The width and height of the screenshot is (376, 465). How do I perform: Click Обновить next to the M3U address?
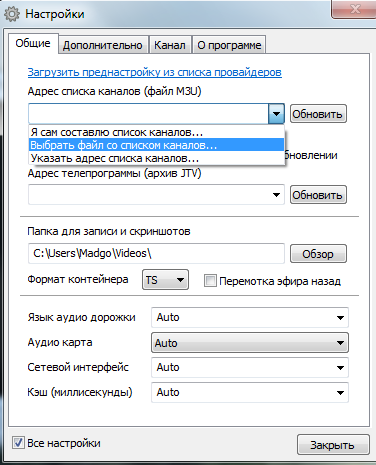click(318, 114)
